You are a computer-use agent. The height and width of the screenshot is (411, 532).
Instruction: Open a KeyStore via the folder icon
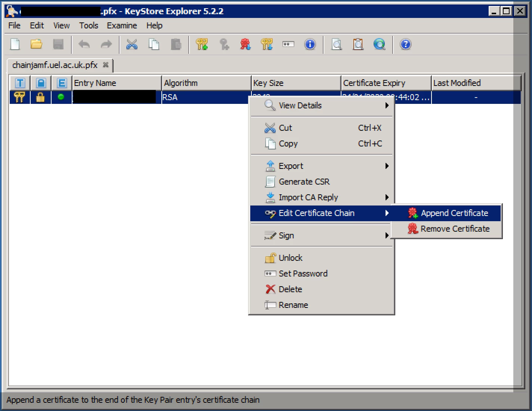coord(36,44)
